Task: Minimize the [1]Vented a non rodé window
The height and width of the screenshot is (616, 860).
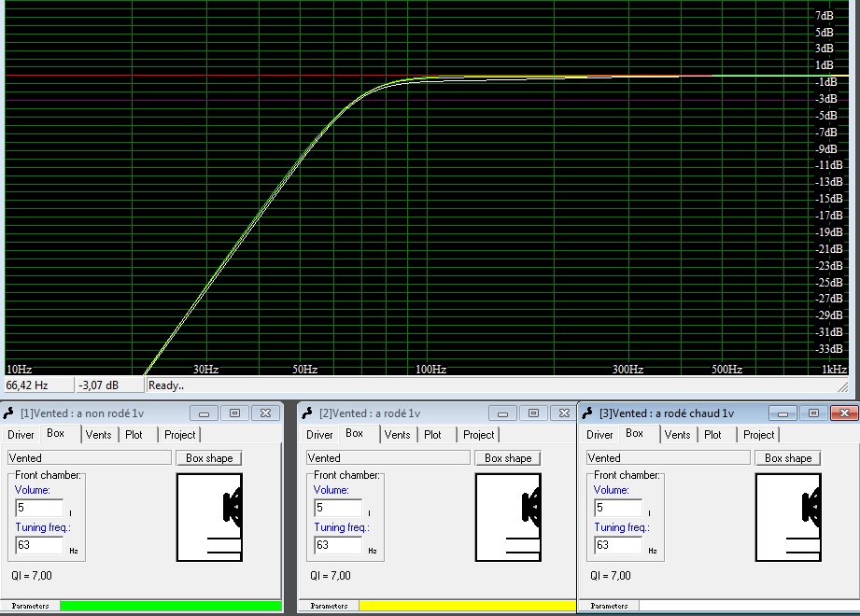Action: pyautogui.click(x=204, y=413)
